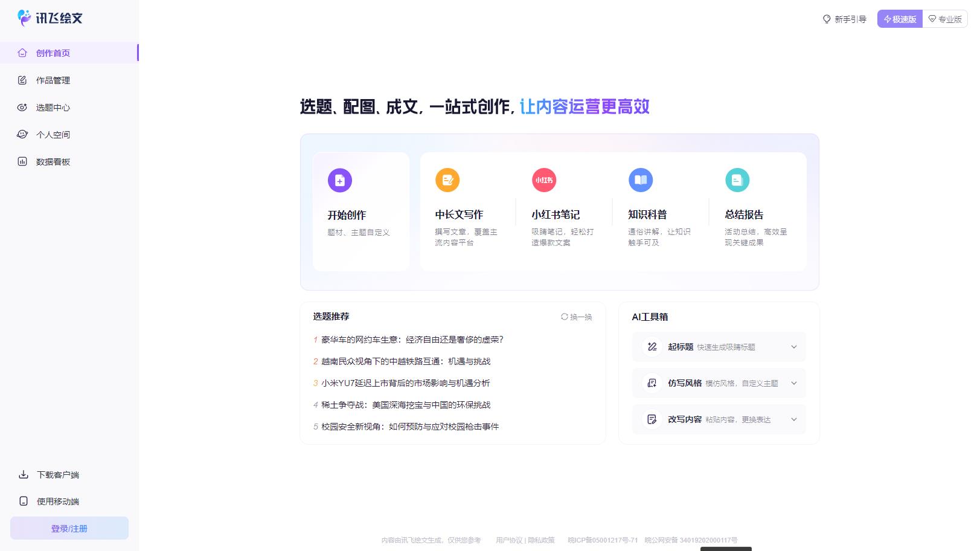The width and height of the screenshot is (980, 551).
Task: Click the 作品管理 sidebar icon
Action: 22,80
